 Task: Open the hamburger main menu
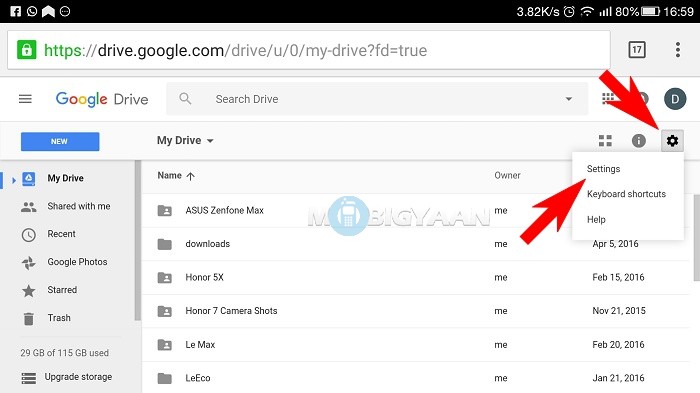(x=25, y=99)
